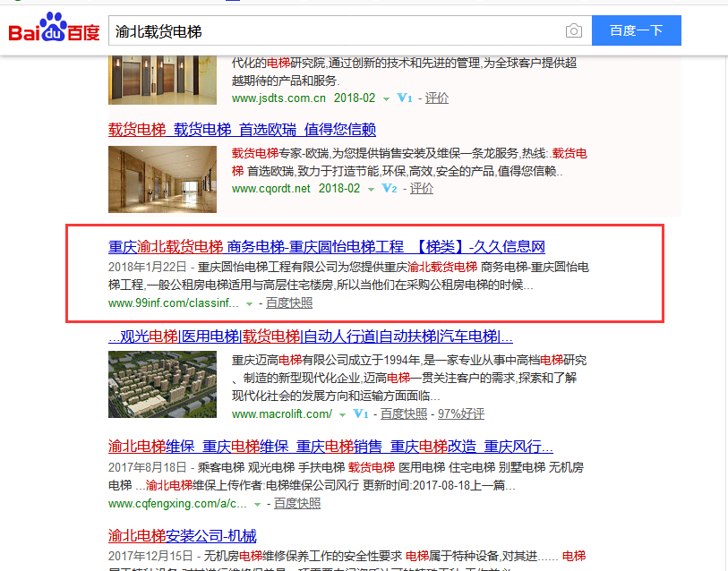Click the V1 badge beside www.jsdts.com.cn
This screenshot has height=571, width=728.
point(404,99)
